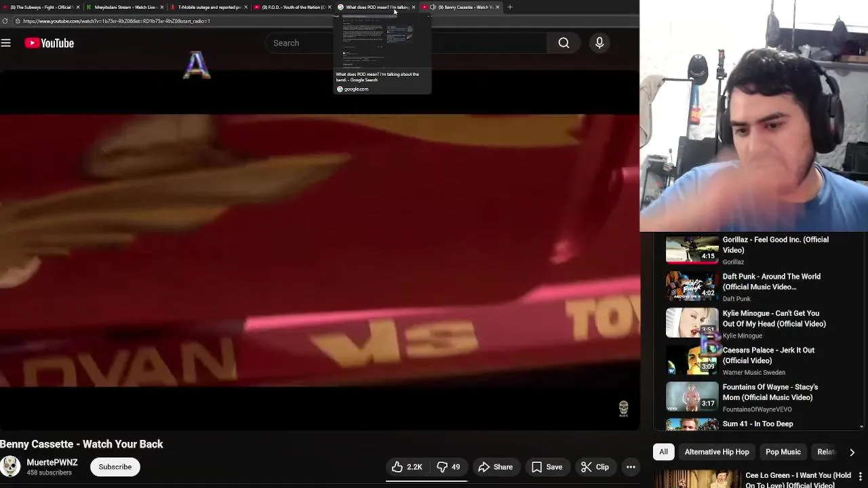Open the MuertePWNZ channel avatar
Screen dimensions: 868x488
coord(10,467)
